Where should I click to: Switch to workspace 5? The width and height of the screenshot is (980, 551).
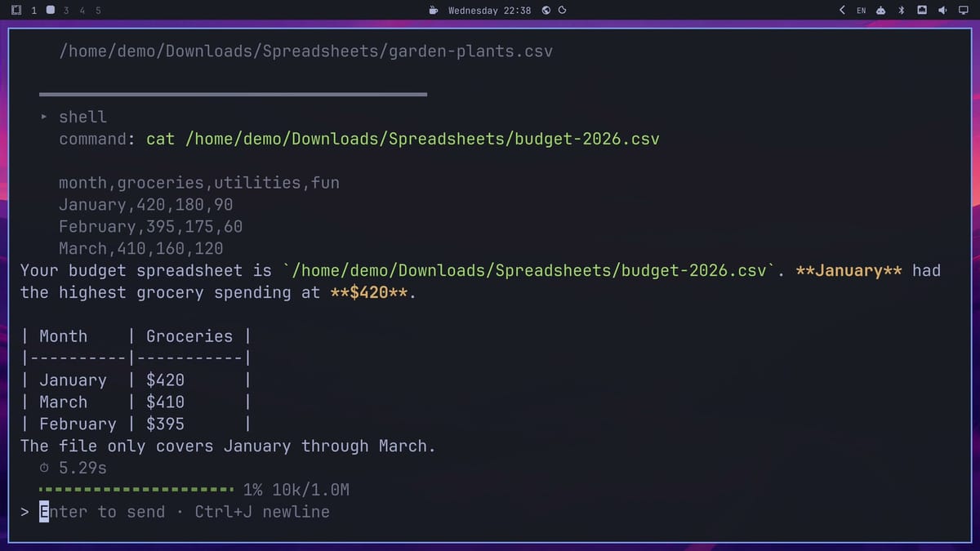pyautogui.click(x=98, y=11)
